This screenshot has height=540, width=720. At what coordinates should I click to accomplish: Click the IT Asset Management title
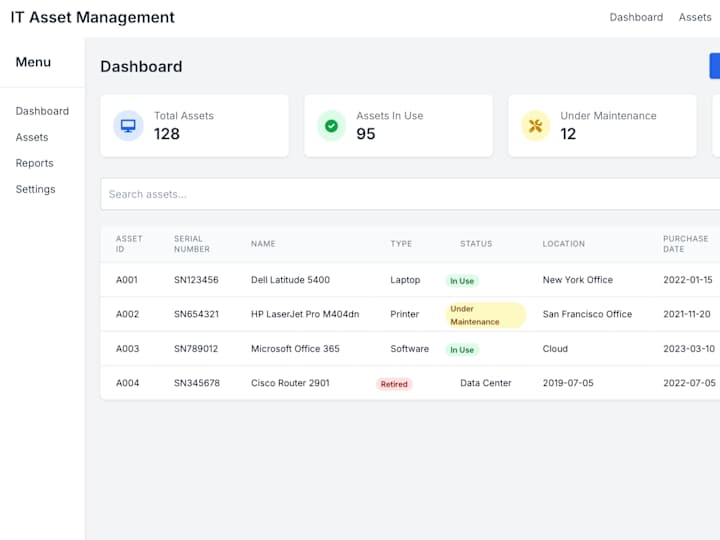[92, 17]
